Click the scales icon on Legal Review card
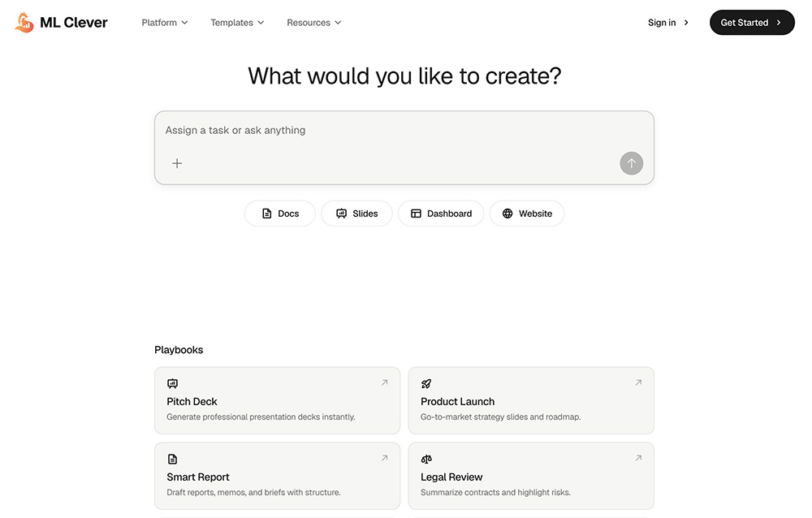The height and width of the screenshot is (518, 812). 426,459
